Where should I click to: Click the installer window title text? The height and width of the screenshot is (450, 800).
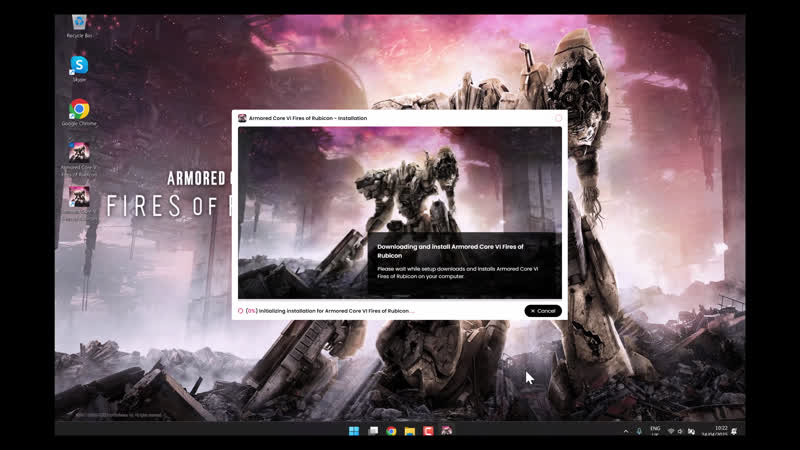pyautogui.click(x=308, y=118)
